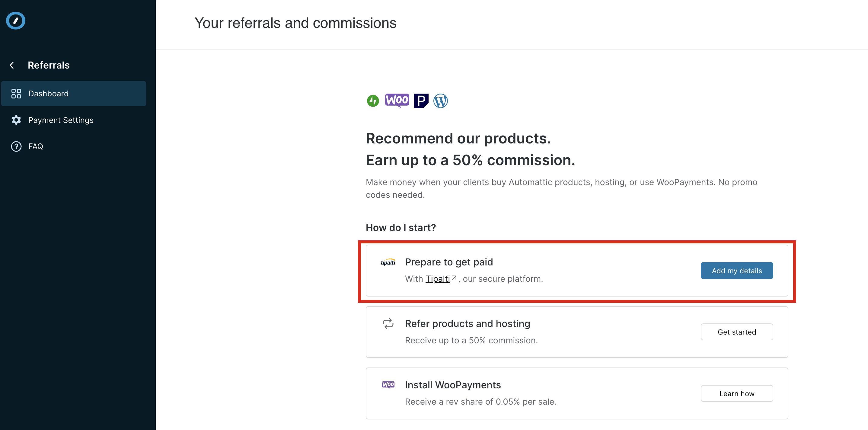The height and width of the screenshot is (430, 868).
Task: Open the Tipalti external link
Action: [x=438, y=279]
